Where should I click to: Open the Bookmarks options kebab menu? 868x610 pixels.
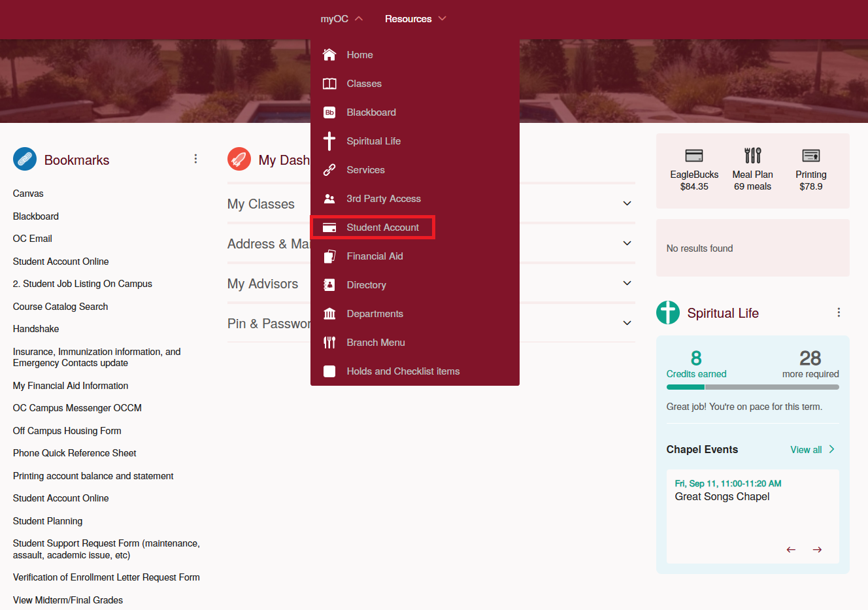click(195, 159)
